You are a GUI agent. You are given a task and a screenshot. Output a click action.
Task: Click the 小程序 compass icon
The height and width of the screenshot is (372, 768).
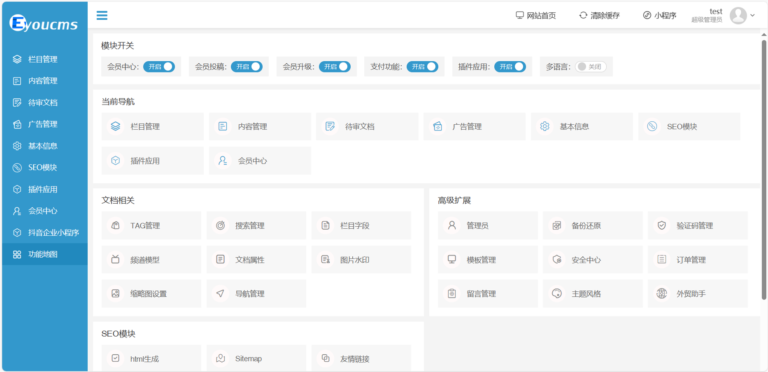647,15
